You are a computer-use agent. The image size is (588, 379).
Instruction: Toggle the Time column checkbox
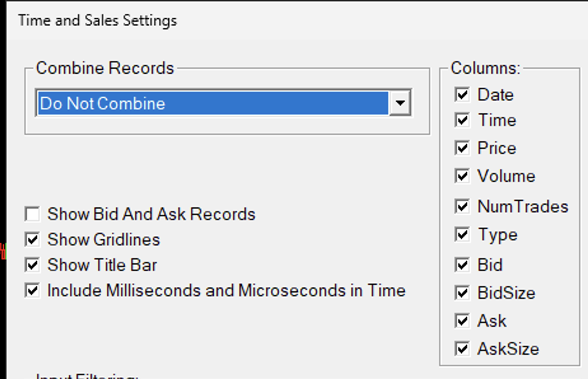pyautogui.click(x=463, y=120)
